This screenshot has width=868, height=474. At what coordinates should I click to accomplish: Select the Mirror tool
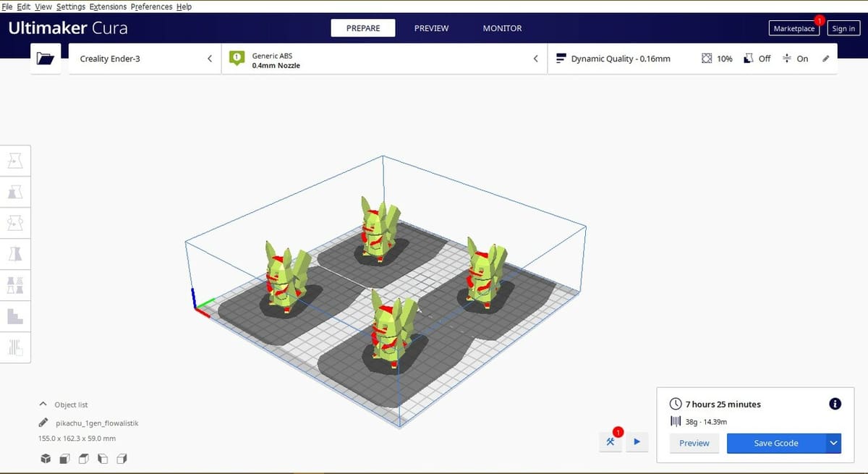(x=14, y=254)
